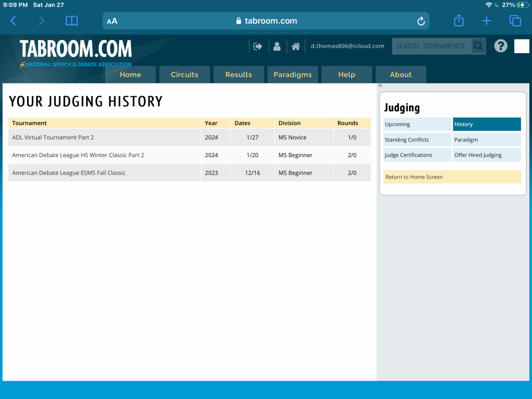Screen dimensions: 532x399
Task: Open Safari bookmarks book icon
Action: [x=71, y=21]
